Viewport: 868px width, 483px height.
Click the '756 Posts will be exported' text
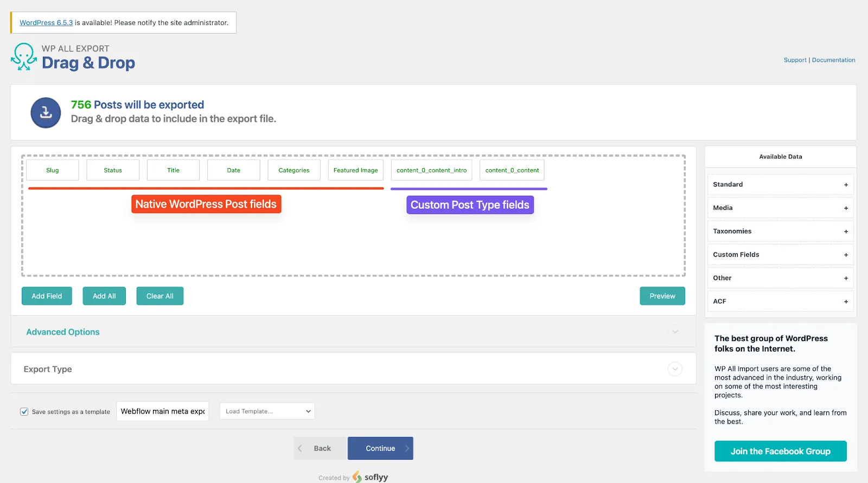tap(137, 105)
